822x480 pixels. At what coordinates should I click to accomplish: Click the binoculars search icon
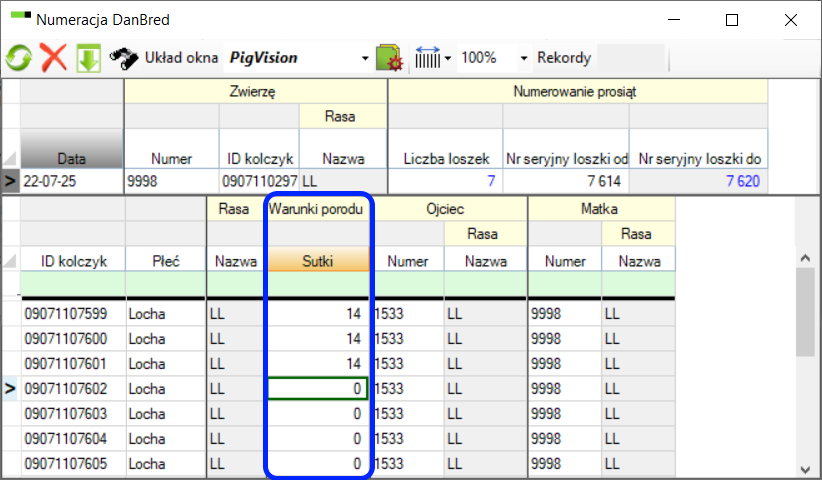click(123, 58)
